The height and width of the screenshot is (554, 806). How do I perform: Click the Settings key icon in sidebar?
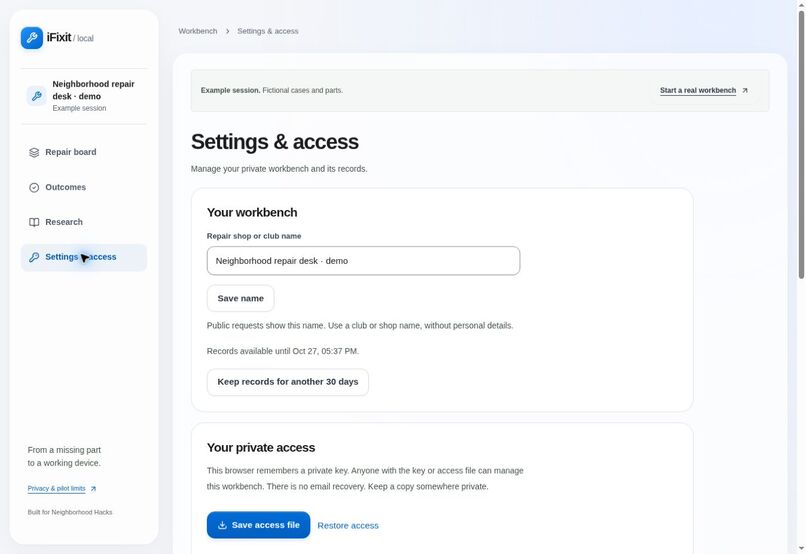pos(34,257)
